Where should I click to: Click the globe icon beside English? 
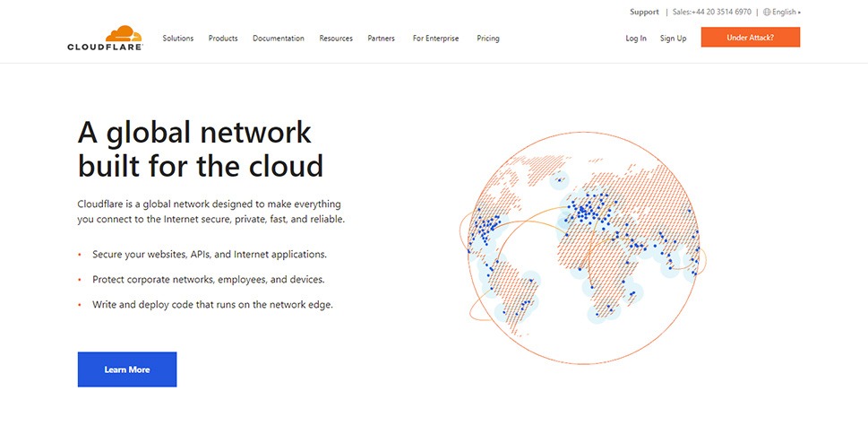(x=767, y=13)
